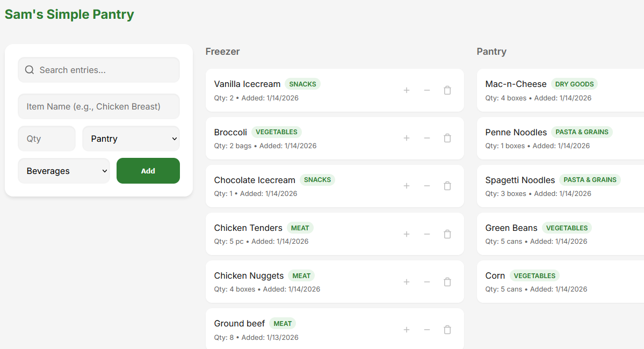This screenshot has height=349, width=644.
Task: Delete the Broccoli item
Action: [x=447, y=138]
